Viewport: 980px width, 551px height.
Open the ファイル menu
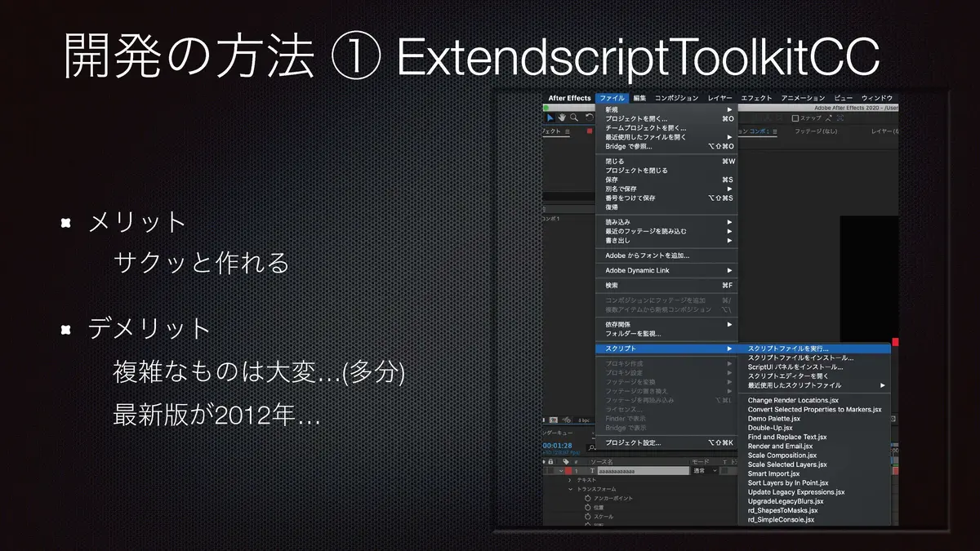pos(612,98)
